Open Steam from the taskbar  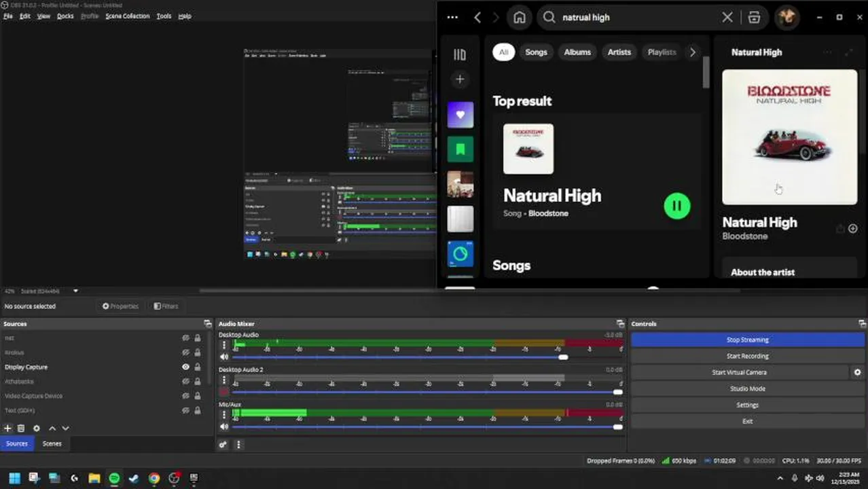134,478
